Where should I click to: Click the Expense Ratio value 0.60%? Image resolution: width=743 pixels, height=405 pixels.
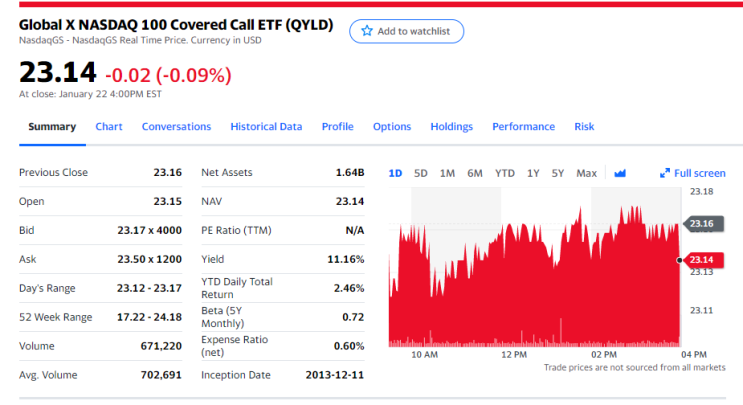[x=349, y=346]
